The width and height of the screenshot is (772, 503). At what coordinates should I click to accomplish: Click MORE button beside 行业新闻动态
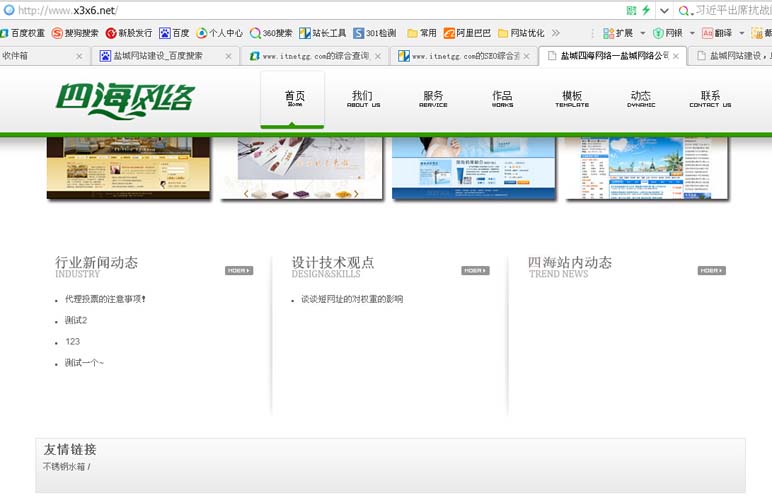click(239, 270)
